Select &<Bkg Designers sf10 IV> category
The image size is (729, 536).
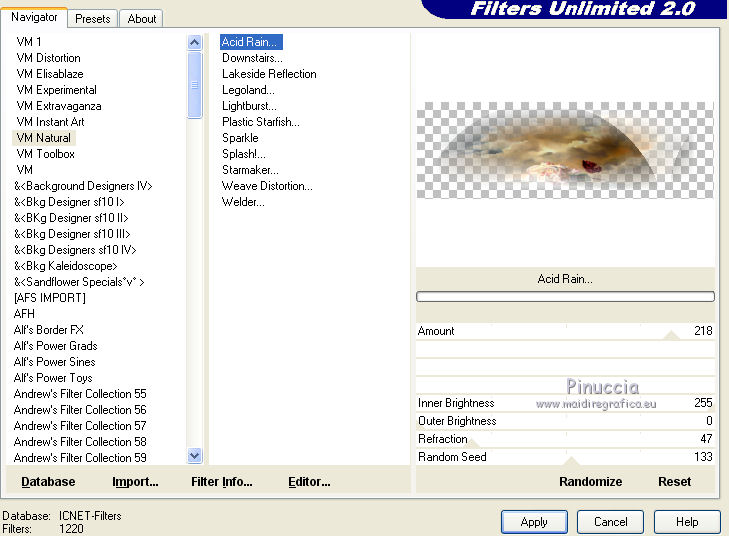pyautogui.click(x=75, y=250)
